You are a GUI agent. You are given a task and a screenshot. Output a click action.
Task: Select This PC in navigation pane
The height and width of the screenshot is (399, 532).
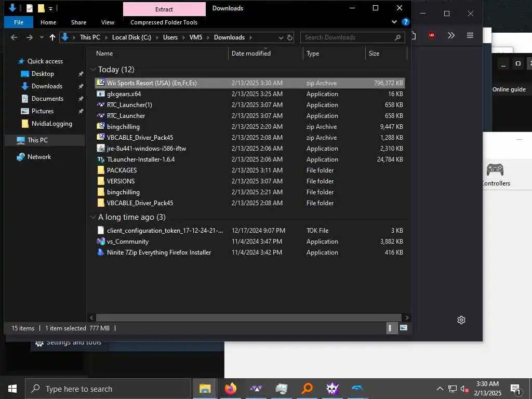(x=37, y=140)
